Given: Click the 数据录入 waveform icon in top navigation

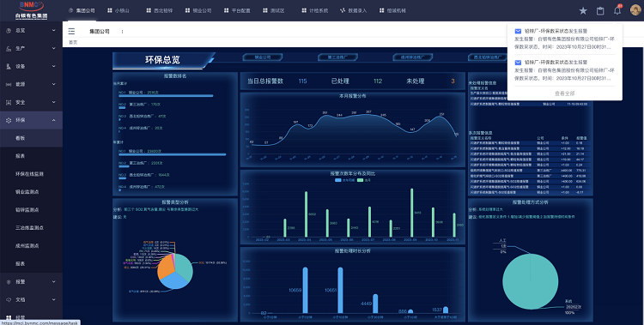Looking at the screenshot, I should pyautogui.click(x=343, y=10).
